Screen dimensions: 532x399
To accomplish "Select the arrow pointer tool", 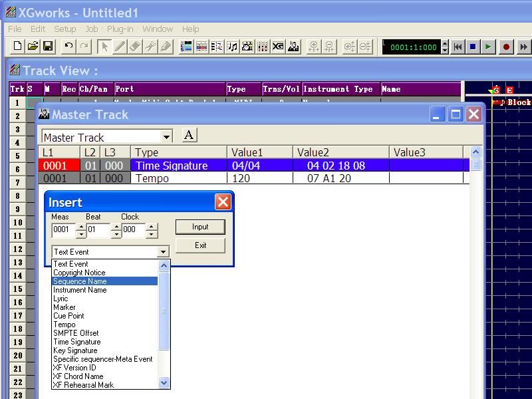I will point(104,46).
